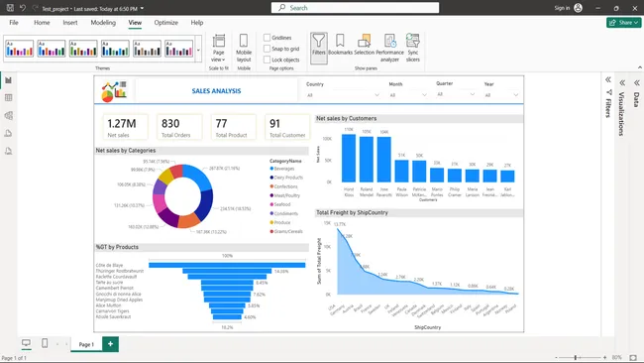Screen dimensions: 644x363
Task: Open the File menu
Action: [14, 23]
